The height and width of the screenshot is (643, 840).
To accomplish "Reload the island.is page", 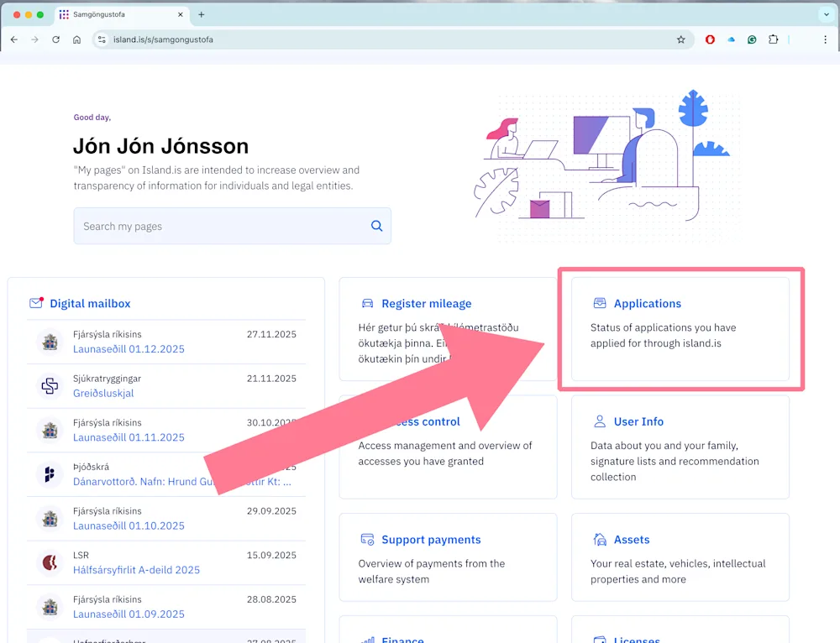I will click(55, 39).
